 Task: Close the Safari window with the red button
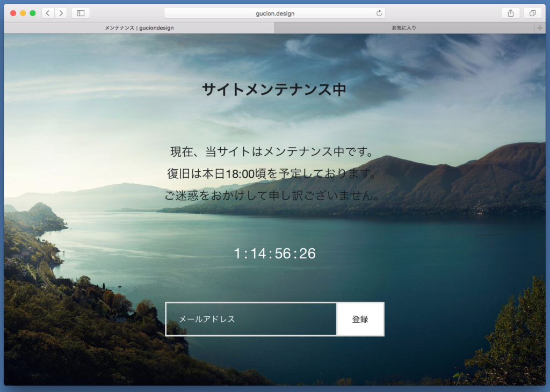pyautogui.click(x=13, y=13)
